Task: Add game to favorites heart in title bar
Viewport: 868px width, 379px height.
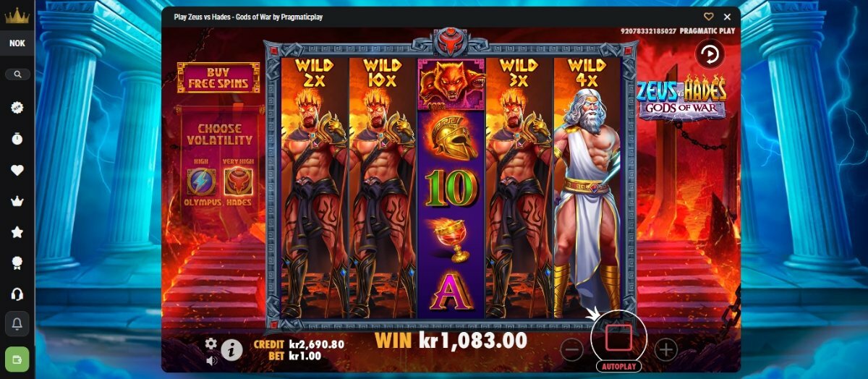Action: 709,17
